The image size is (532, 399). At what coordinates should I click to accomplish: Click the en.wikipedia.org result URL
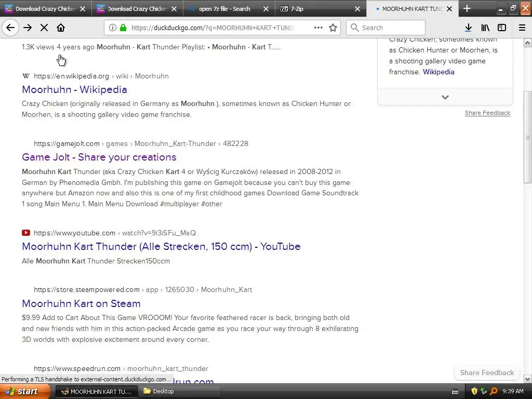[x=101, y=76]
